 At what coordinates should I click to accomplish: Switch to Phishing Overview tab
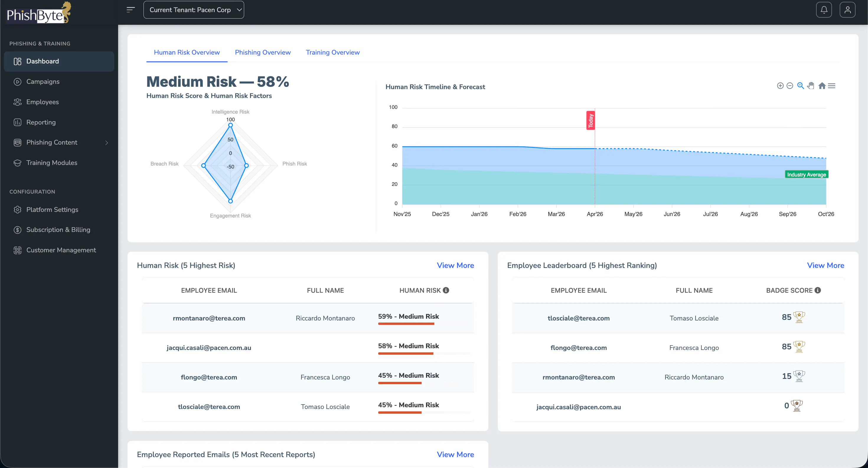[x=263, y=53]
